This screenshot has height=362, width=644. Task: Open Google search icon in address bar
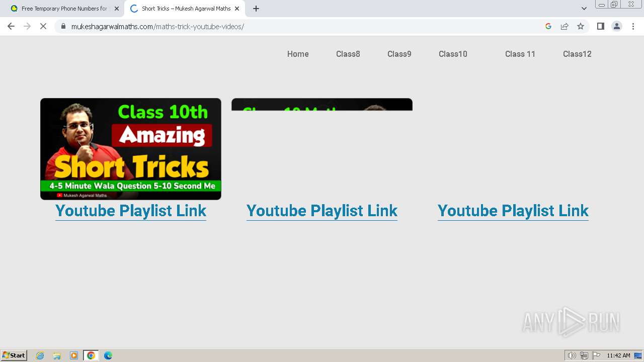tap(548, 26)
